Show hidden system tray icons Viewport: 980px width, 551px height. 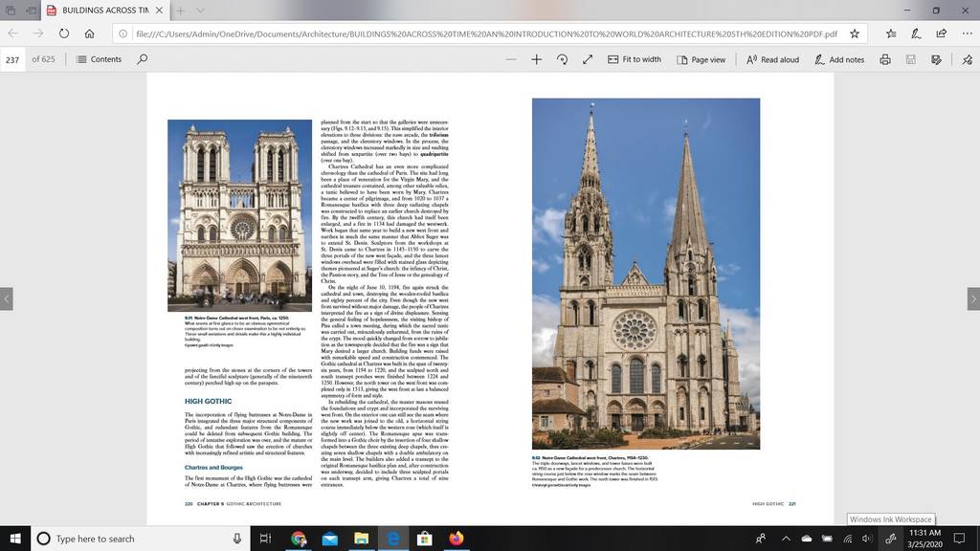(x=786, y=539)
